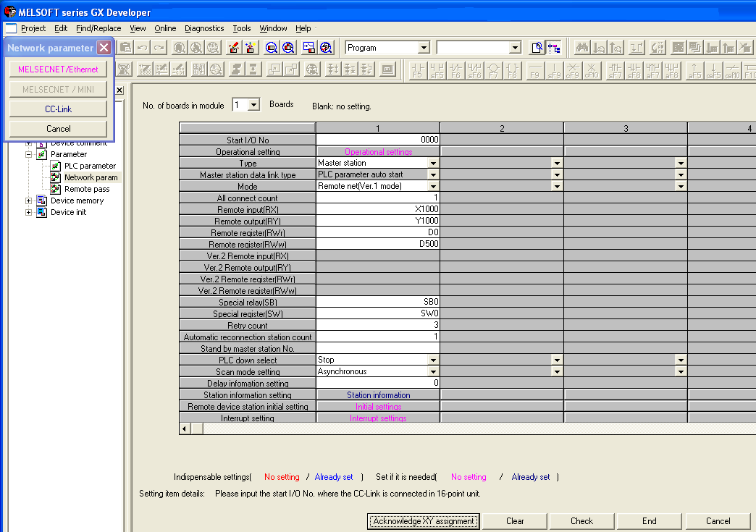Select the F9 horizontal line tool
Screen dimensions: 756x532
pyautogui.click(x=535, y=69)
